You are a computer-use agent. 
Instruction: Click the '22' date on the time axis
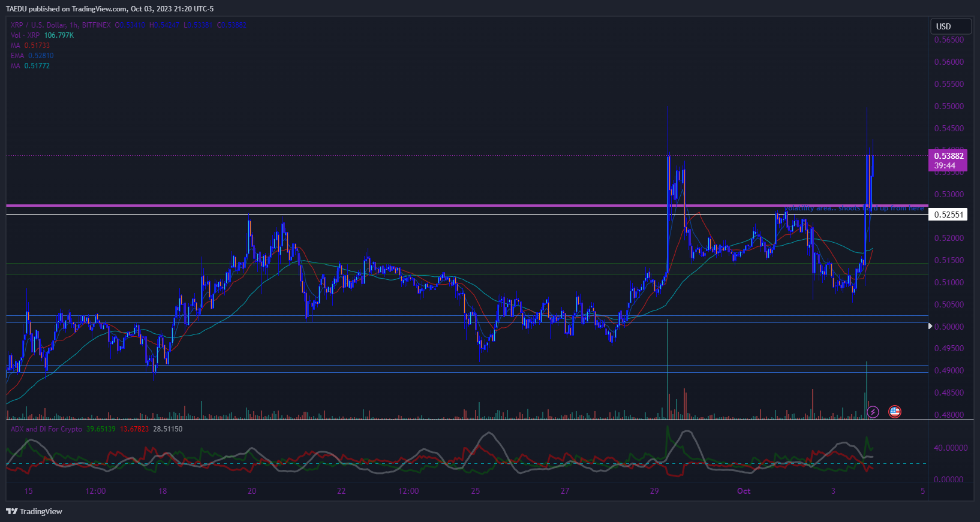341,491
